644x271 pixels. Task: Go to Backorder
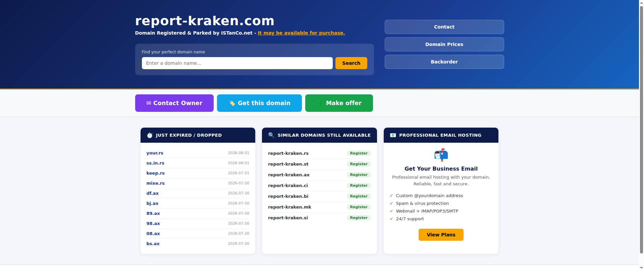(x=444, y=62)
